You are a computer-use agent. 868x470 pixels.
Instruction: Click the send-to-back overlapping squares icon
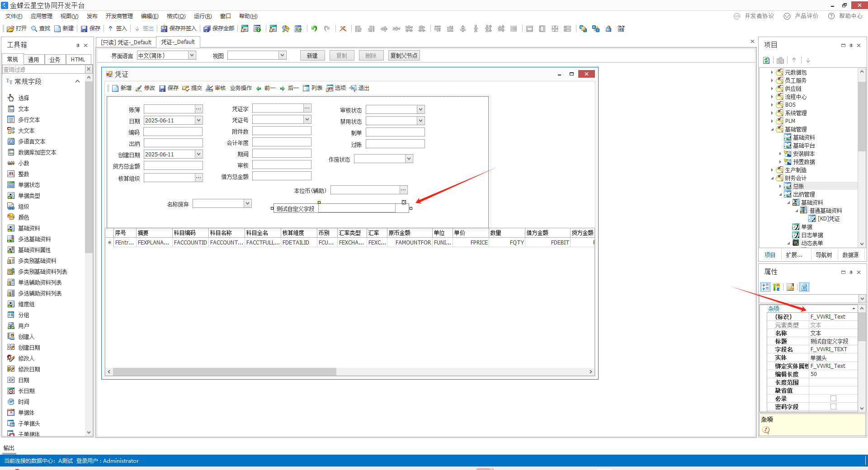click(x=596, y=28)
